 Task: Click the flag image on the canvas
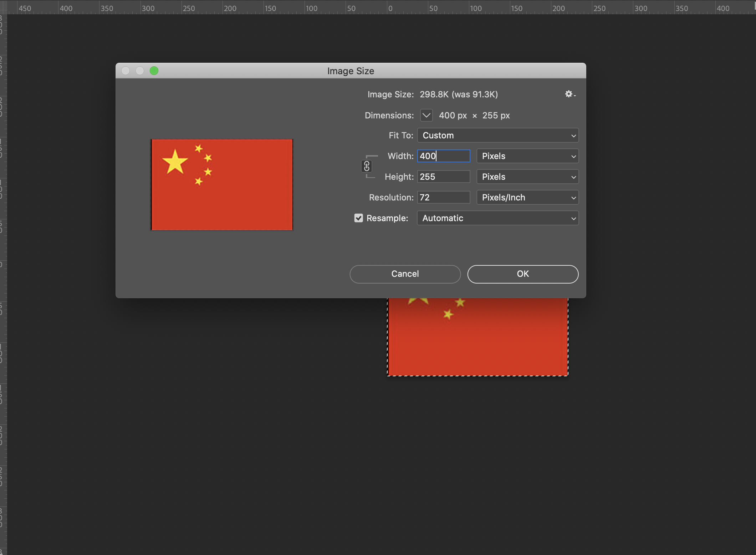pos(478,337)
